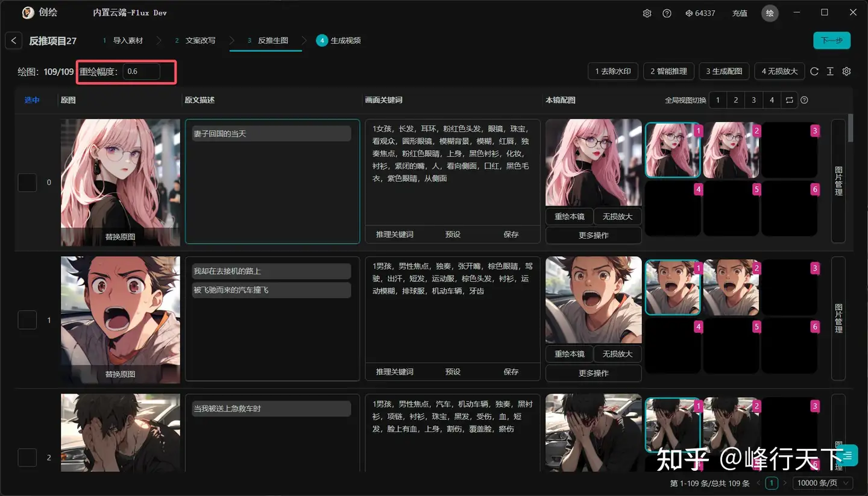Switch global view to 4

pos(772,100)
